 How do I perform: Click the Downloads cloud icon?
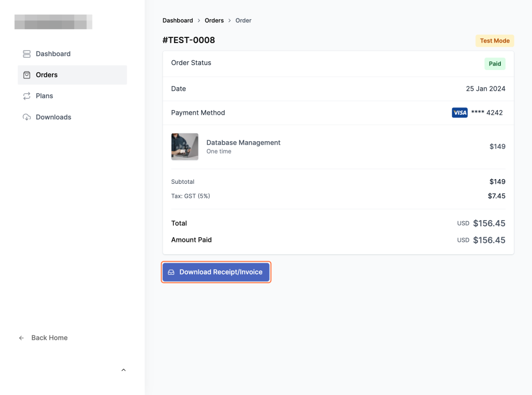(x=27, y=117)
